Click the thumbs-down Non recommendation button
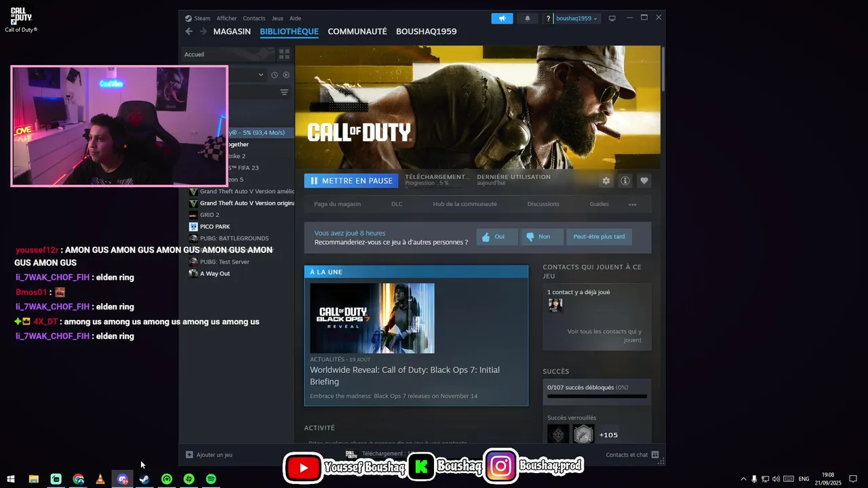Image resolution: width=868 pixels, height=488 pixels. coord(541,237)
